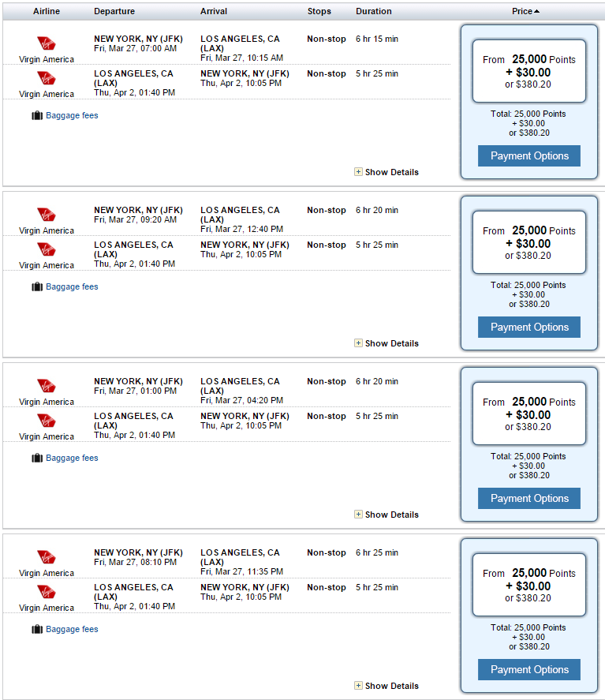Image resolution: width=605 pixels, height=700 pixels.
Task: Open Baggage fees link in first result
Action: point(72,116)
